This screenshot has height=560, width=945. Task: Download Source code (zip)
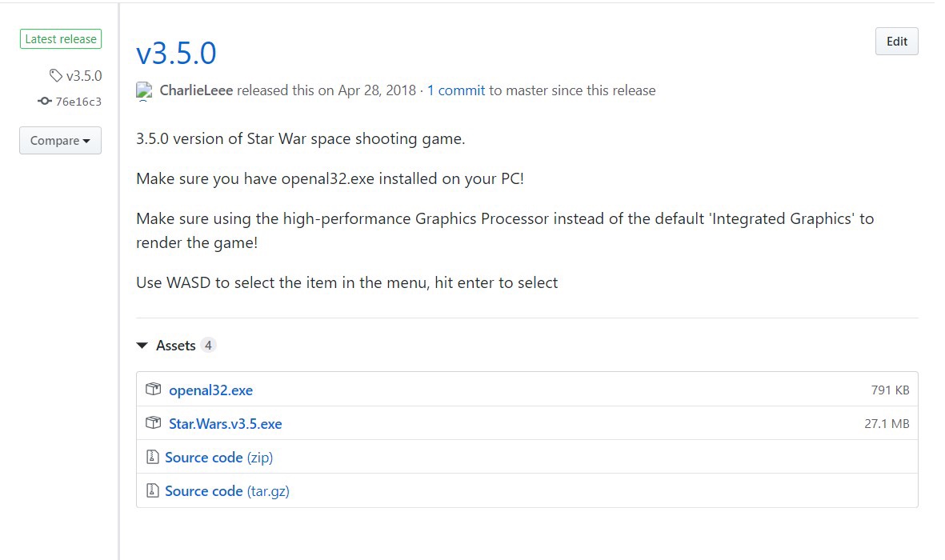(x=218, y=458)
